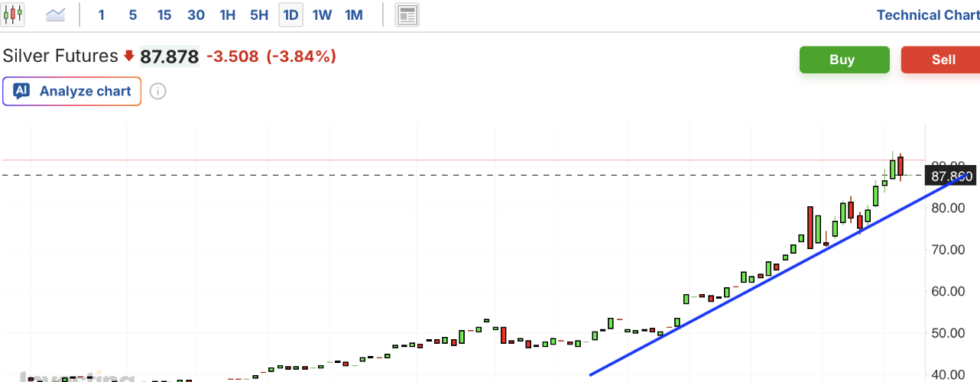This screenshot has height=382, width=980.
Task: Click the red Sell button
Action: (x=942, y=60)
